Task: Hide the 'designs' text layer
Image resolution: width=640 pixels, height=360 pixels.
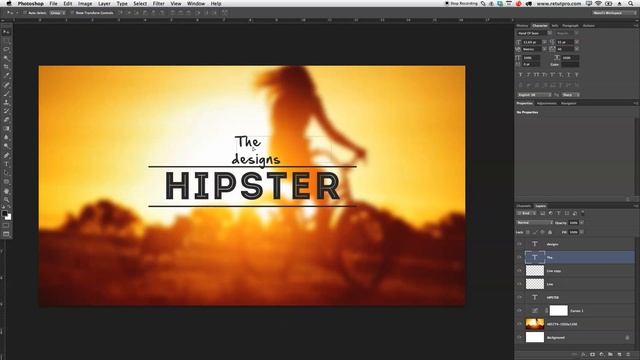Action: tap(519, 244)
